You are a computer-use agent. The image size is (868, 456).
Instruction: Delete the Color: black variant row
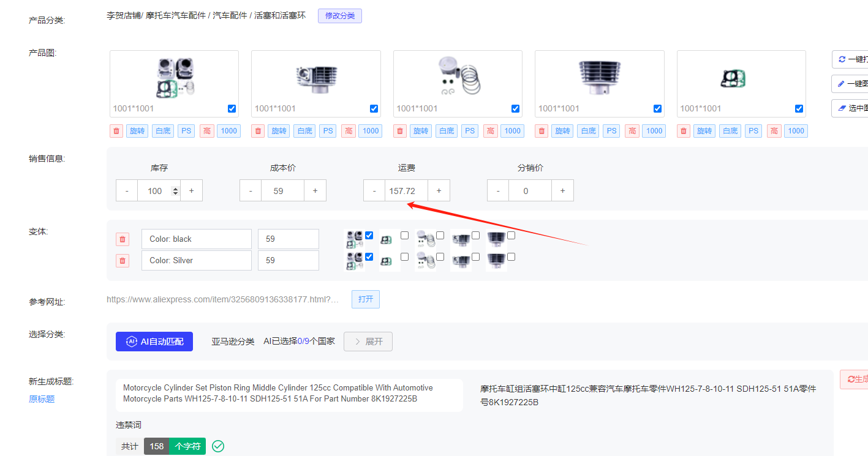[x=123, y=239]
